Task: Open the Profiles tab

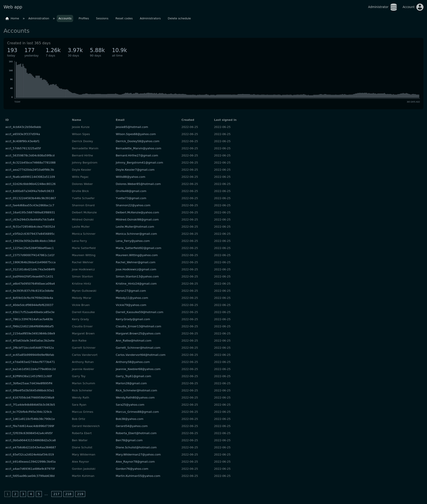Action: click(x=84, y=18)
